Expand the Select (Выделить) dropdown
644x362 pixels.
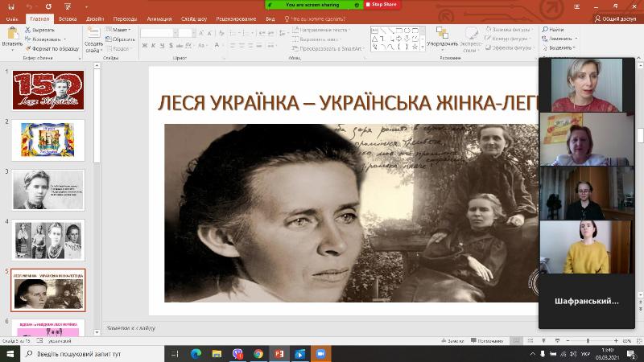[x=561, y=48]
